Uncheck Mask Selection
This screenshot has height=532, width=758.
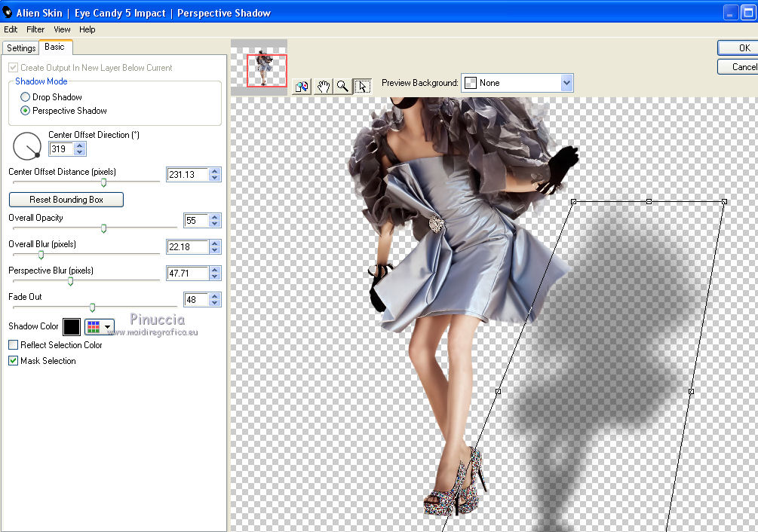[14, 361]
